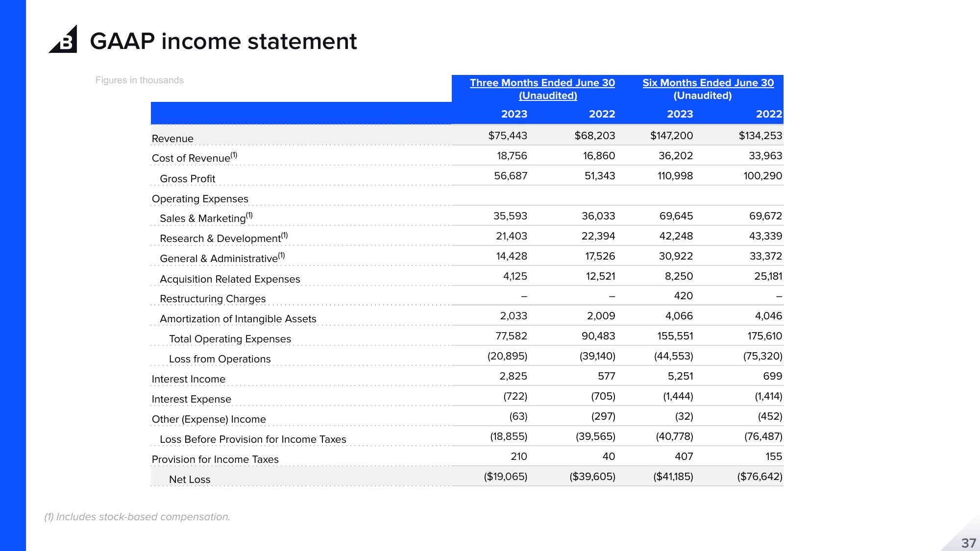
Task: Click the BigCommerce logo icon
Action: click(63, 39)
